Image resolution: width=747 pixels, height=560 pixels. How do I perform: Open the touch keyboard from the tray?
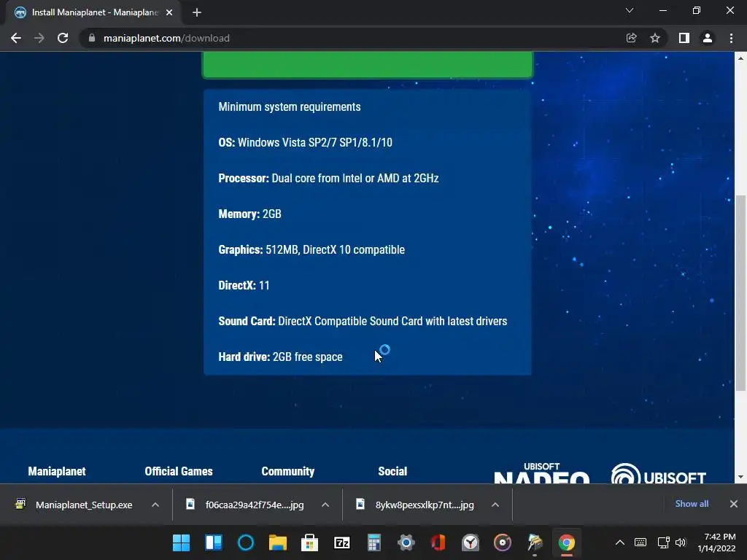pos(640,542)
